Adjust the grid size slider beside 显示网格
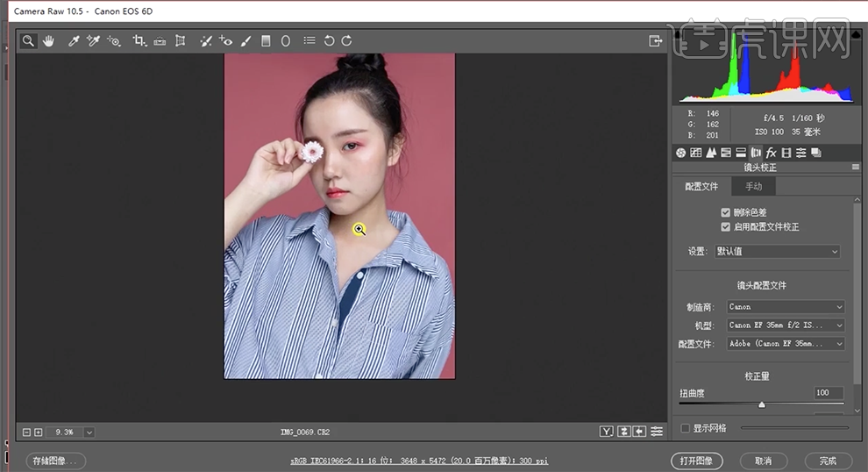This screenshot has width=868, height=472. pyautogui.click(x=794, y=427)
